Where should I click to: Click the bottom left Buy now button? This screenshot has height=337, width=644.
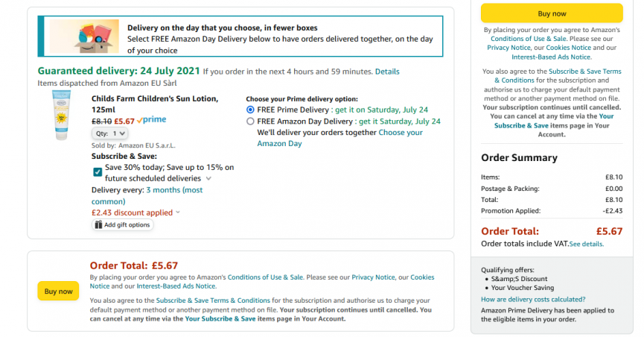58,291
